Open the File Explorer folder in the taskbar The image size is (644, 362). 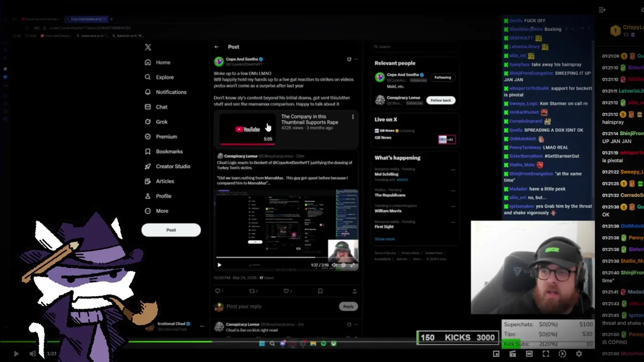point(313,344)
